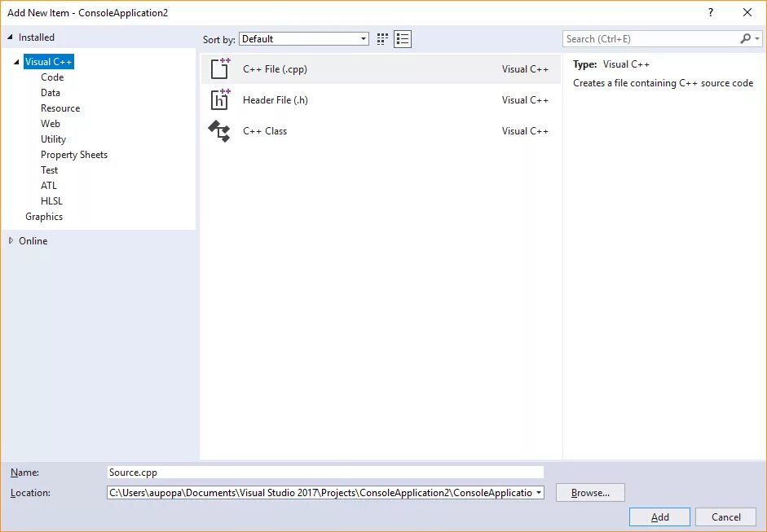Image resolution: width=767 pixels, height=532 pixels.
Task: Click the Name field with Source.cpp
Action: pos(325,473)
